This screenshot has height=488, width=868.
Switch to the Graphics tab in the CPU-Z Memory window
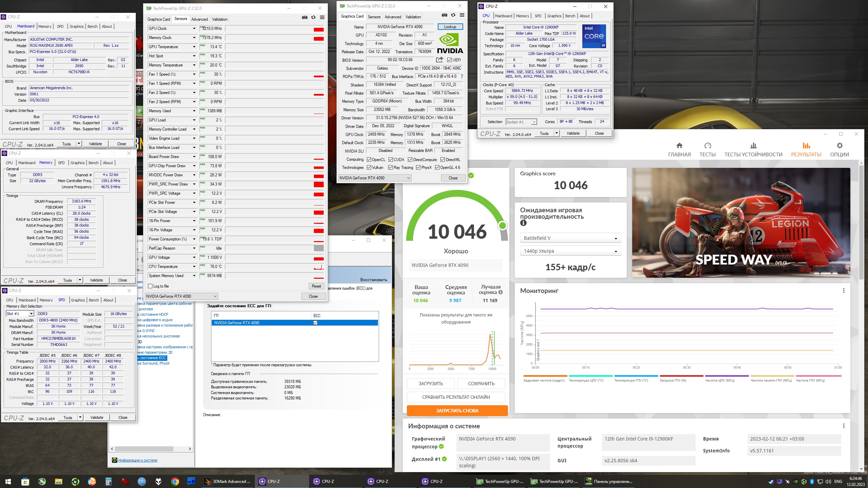click(78, 163)
